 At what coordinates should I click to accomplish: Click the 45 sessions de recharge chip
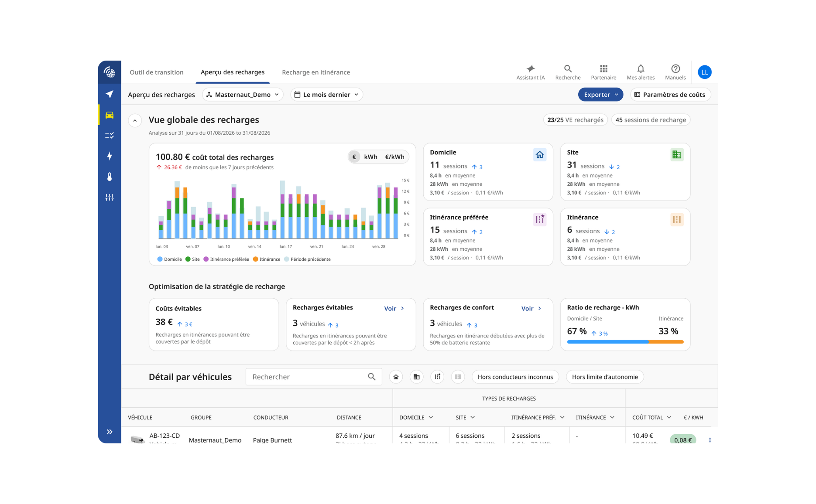(651, 120)
